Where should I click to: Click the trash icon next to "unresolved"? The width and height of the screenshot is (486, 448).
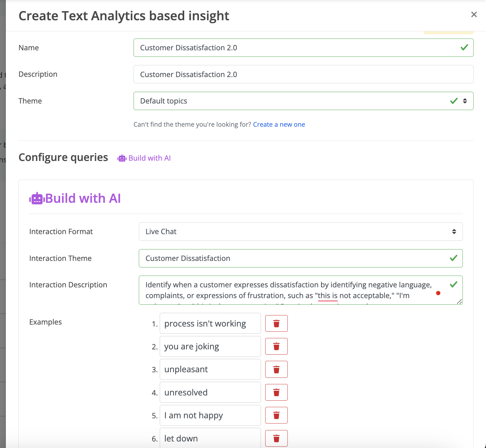[276, 392]
